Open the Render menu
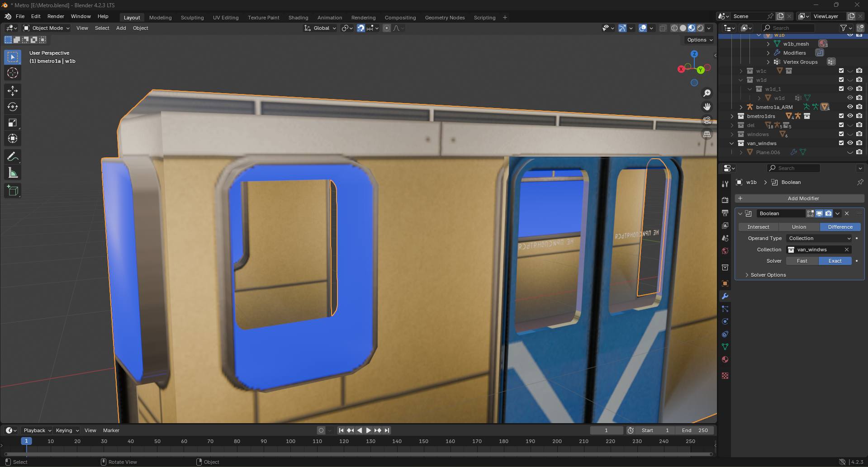 click(x=56, y=16)
